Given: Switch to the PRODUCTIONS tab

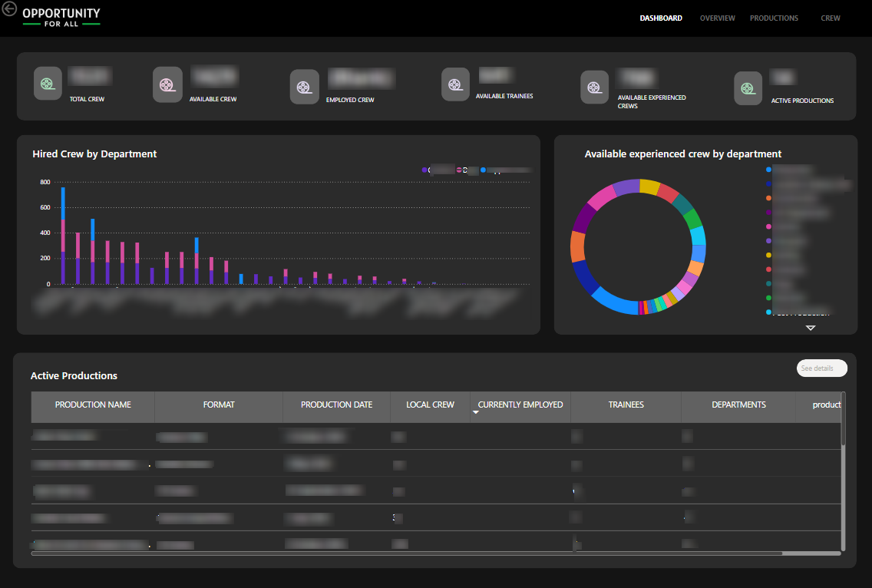Looking at the screenshot, I should coord(774,18).
